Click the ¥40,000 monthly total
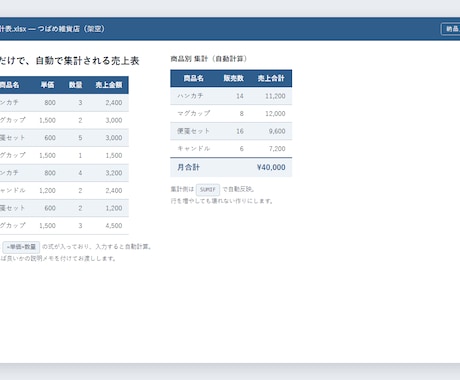Image resolution: width=460 pixels, height=380 pixels. click(271, 167)
